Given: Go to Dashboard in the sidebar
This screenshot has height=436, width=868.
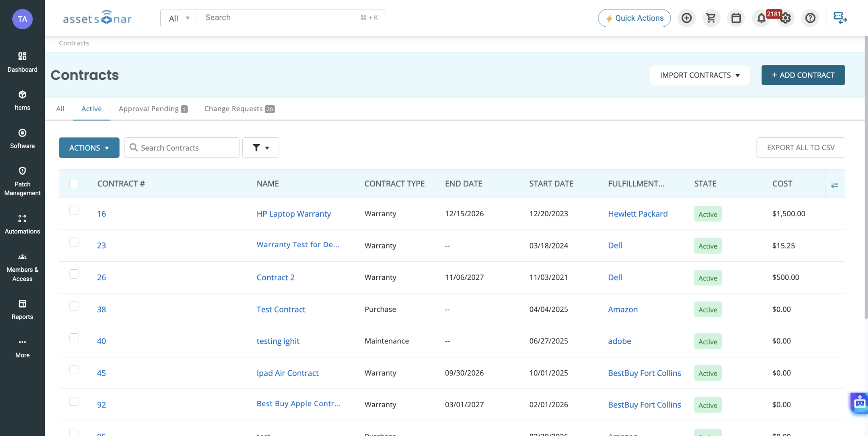Looking at the screenshot, I should click(22, 62).
